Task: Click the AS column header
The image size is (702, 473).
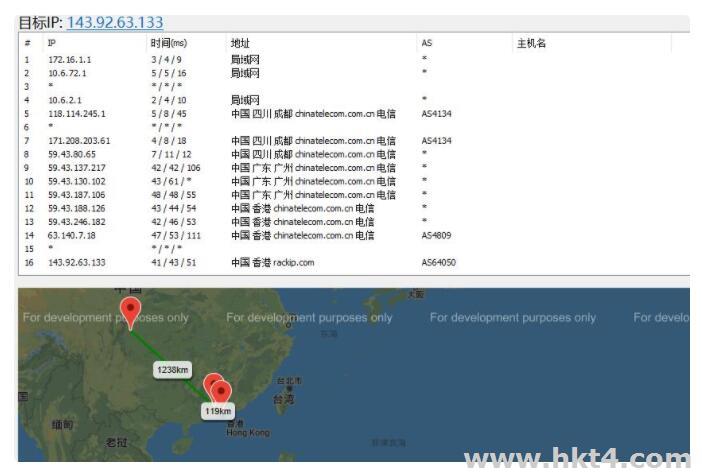Action: (427, 43)
